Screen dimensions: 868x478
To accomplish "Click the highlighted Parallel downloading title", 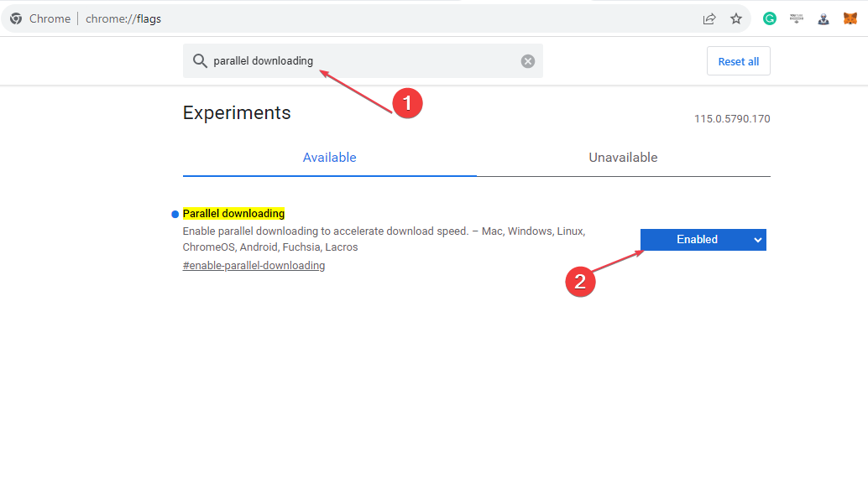I will (233, 214).
